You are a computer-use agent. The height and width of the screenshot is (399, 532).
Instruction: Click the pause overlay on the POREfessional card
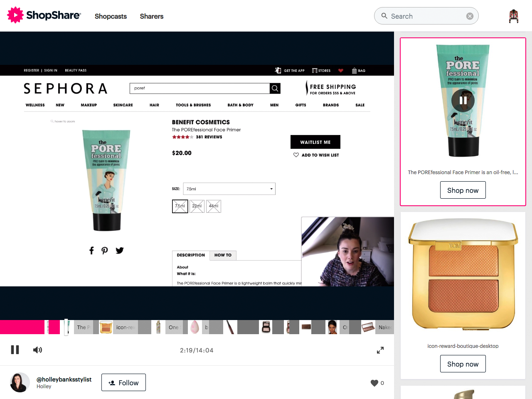(463, 100)
